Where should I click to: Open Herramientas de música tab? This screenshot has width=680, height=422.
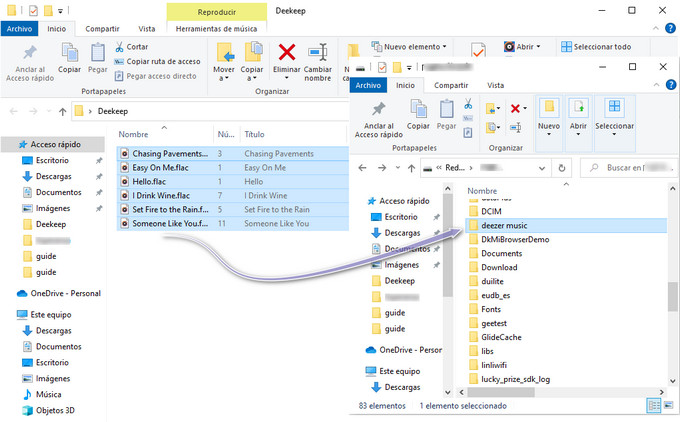216,29
